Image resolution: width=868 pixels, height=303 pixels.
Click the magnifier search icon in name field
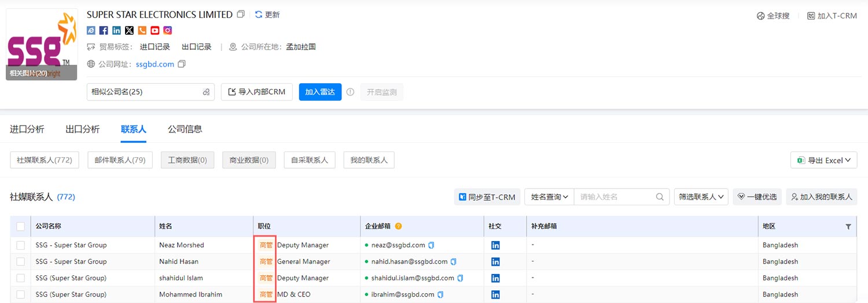(660, 197)
